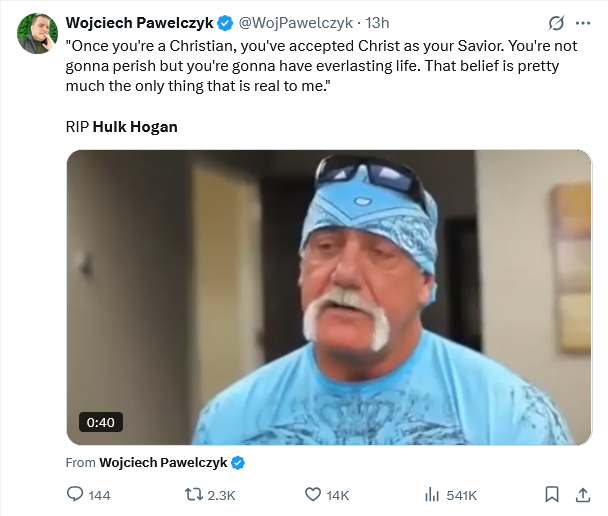The image size is (608, 516).
Task: Click the verified badge beside the header name
Action: click(225, 23)
